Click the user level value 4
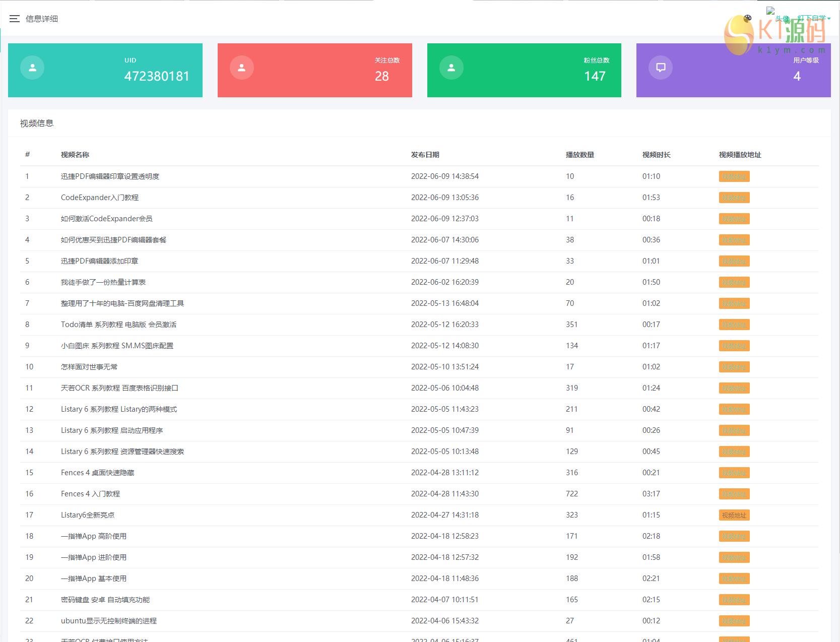The image size is (840, 642). click(797, 76)
